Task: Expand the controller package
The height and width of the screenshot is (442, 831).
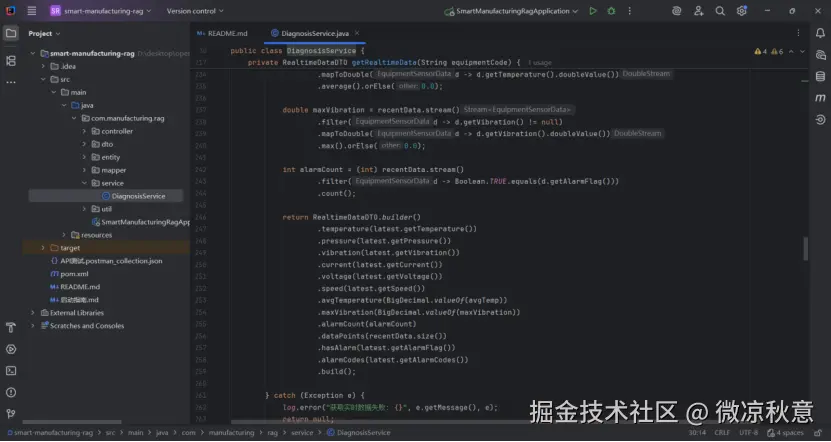Action: point(84,131)
